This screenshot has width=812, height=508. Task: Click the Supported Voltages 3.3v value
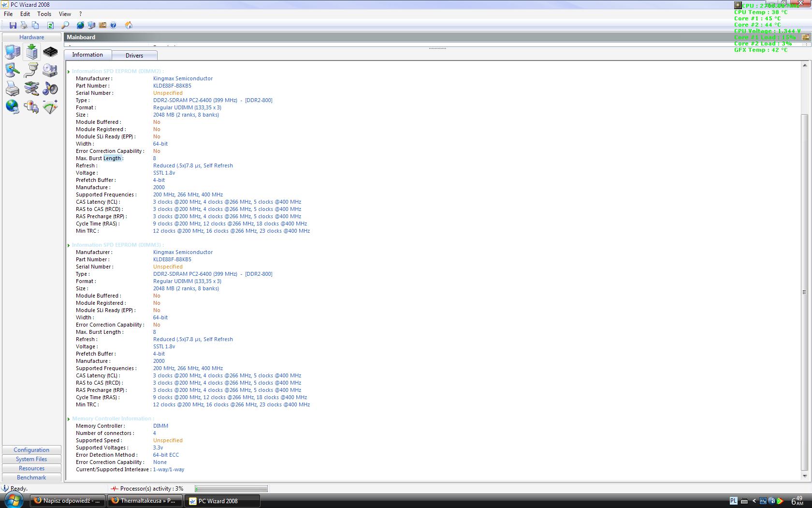coord(158,448)
